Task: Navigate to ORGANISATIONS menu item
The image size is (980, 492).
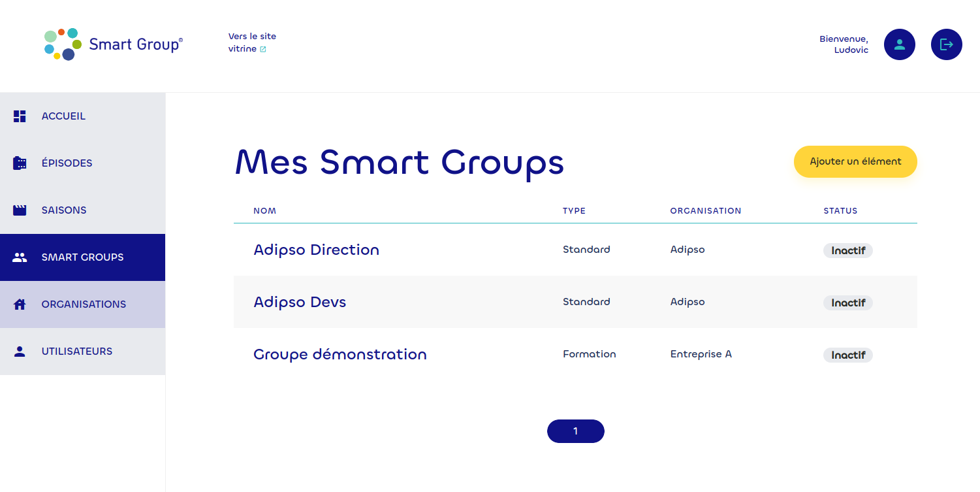Action: click(x=82, y=304)
